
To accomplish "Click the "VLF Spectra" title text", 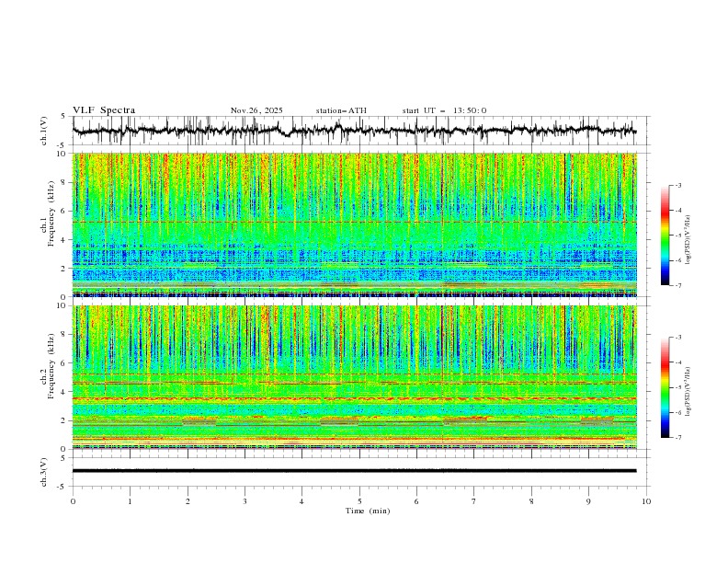I will pyautogui.click(x=104, y=110).
